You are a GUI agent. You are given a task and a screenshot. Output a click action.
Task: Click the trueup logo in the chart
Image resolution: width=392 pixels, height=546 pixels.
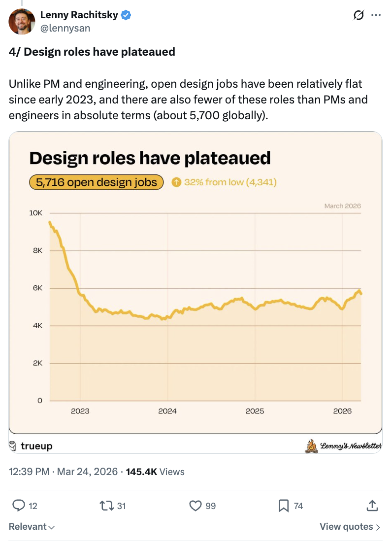coord(31,446)
